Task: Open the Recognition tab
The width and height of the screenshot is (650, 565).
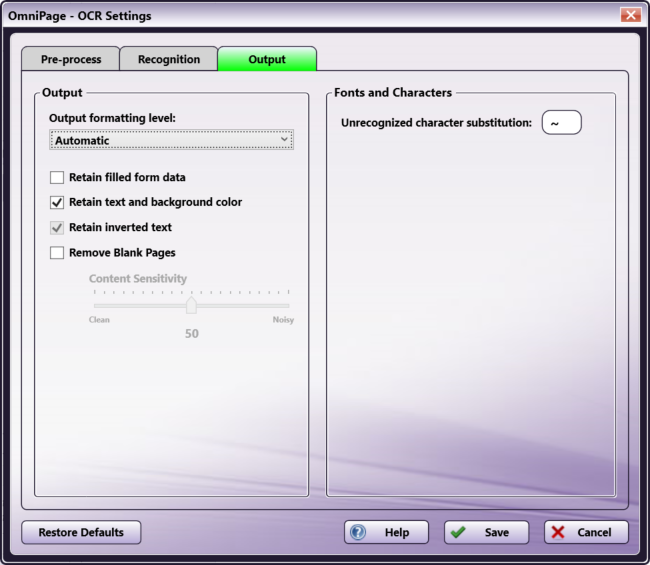Action: coord(169,59)
